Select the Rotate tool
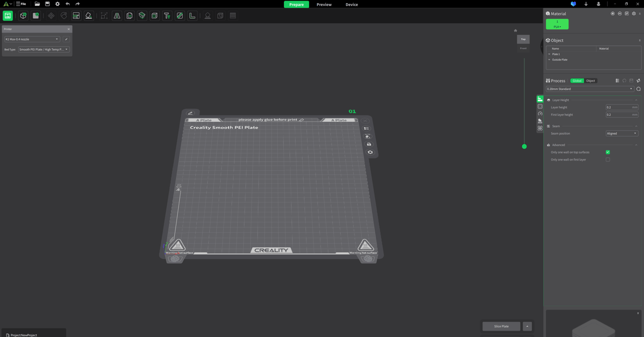Image resolution: width=644 pixels, height=337 pixels. click(x=64, y=16)
